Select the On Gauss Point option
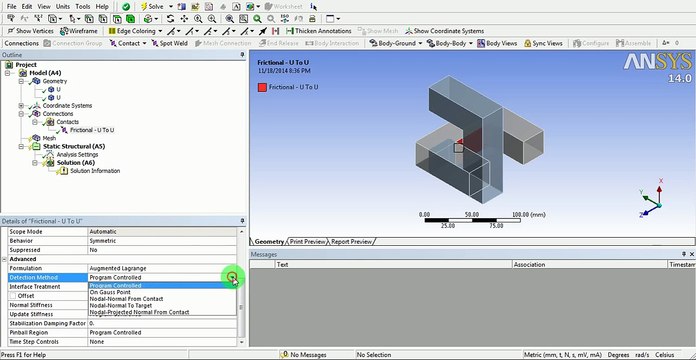Viewport: 696px width, 360px height. pos(162,292)
